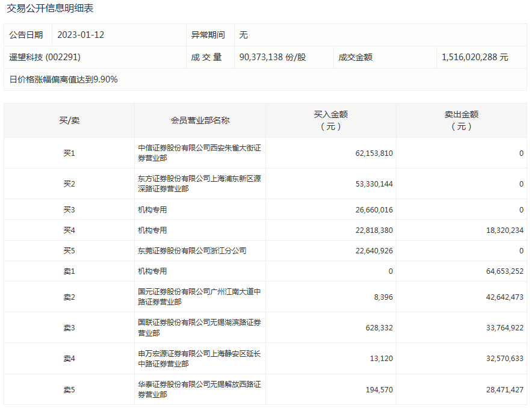This screenshot has width=532, height=408.
Task: Select buy amount 53,330,144
Action: click(x=374, y=184)
